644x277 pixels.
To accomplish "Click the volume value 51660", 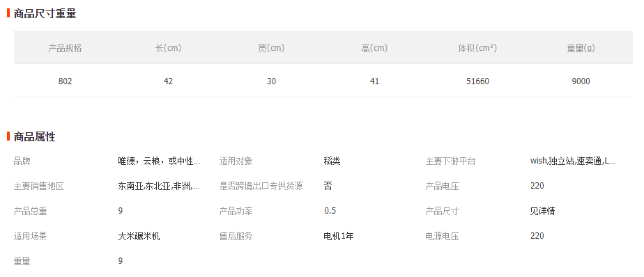I will click(477, 81).
